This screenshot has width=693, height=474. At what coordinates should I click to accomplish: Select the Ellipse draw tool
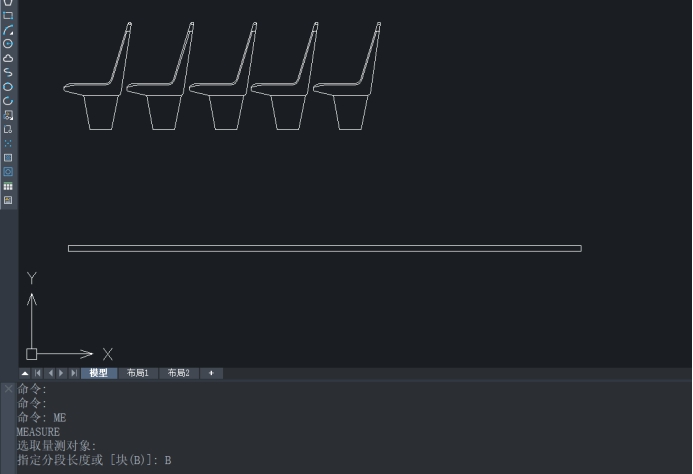[8, 87]
